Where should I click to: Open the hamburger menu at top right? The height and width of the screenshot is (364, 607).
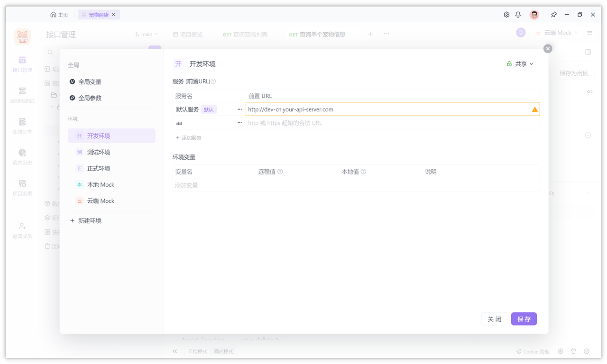589,33
